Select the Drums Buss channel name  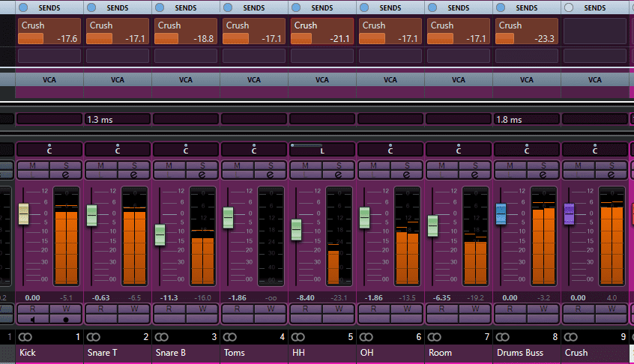pyautogui.click(x=520, y=353)
